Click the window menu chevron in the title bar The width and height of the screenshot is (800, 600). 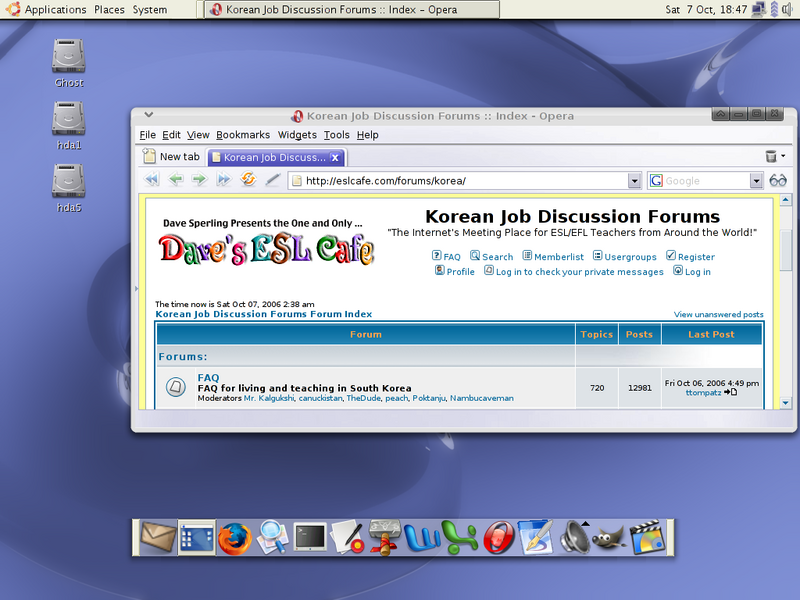(148, 115)
